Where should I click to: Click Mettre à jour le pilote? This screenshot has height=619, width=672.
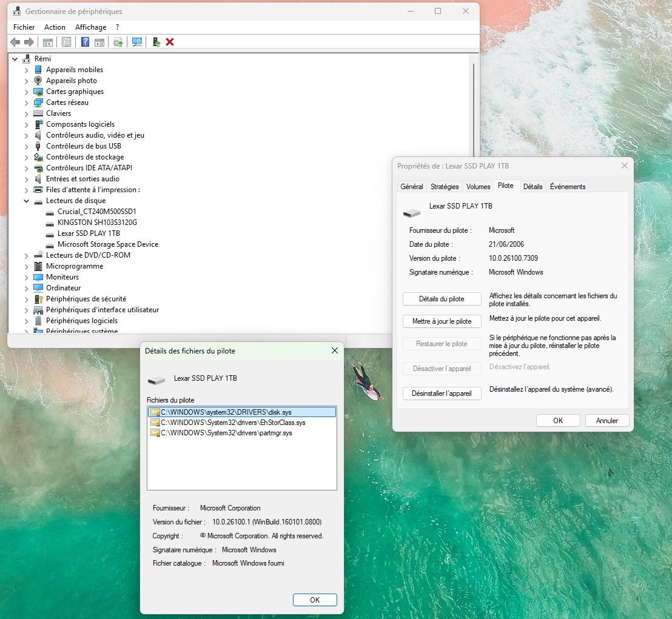(442, 321)
